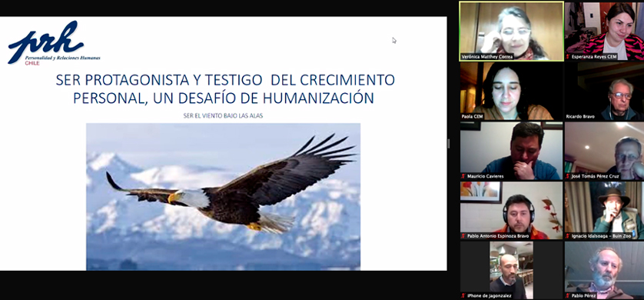Click muted mic icon beside Esperanza Reyes CEM

tap(568, 57)
